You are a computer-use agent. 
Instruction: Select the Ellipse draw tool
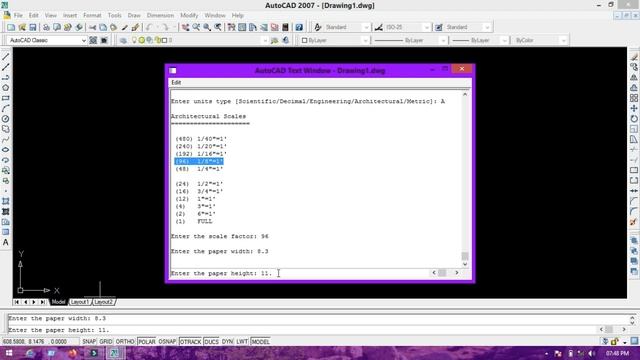point(6,150)
